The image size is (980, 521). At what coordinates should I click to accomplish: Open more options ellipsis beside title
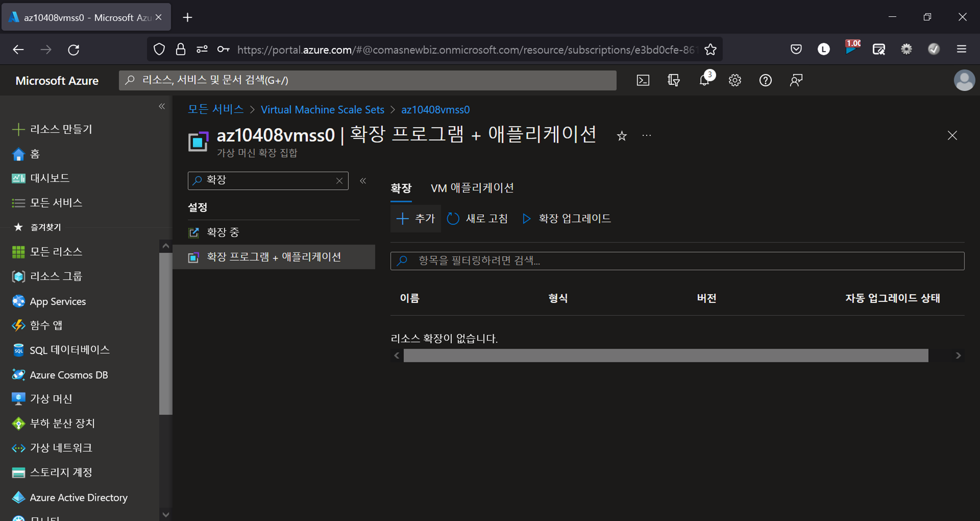647,136
